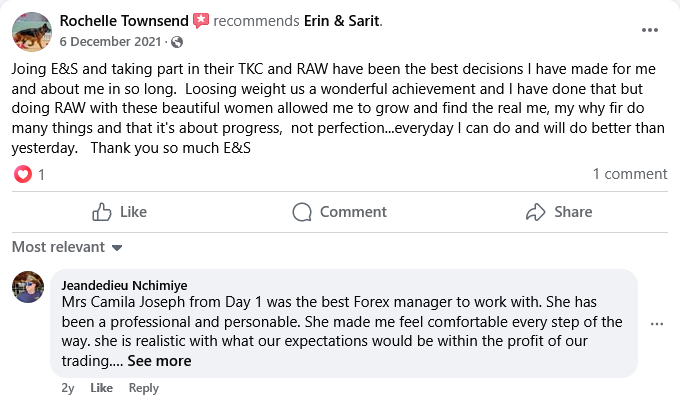View the 1 comment link
Screen dimensions: 680x397
630,174
